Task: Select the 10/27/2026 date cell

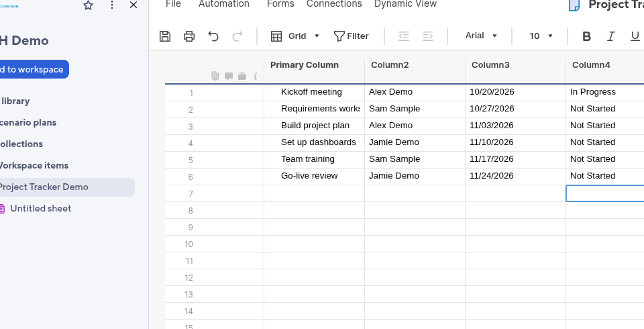Action: [x=515, y=109]
